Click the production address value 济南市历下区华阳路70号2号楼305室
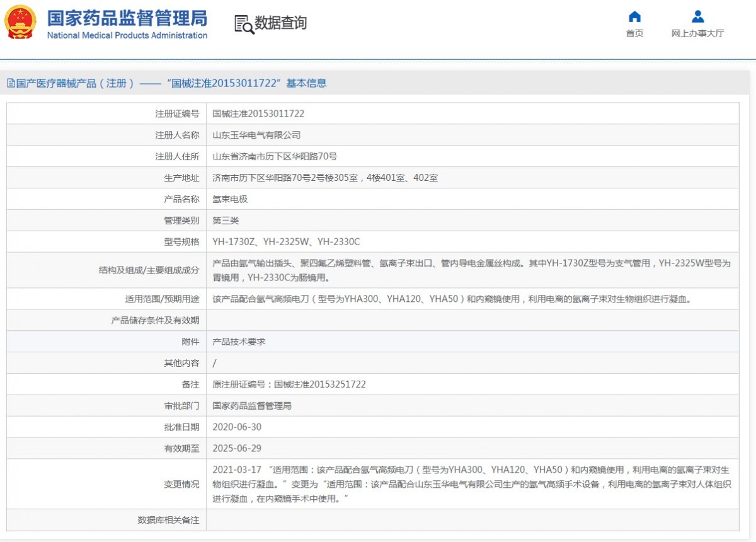The height and width of the screenshot is (542, 756). click(x=325, y=178)
